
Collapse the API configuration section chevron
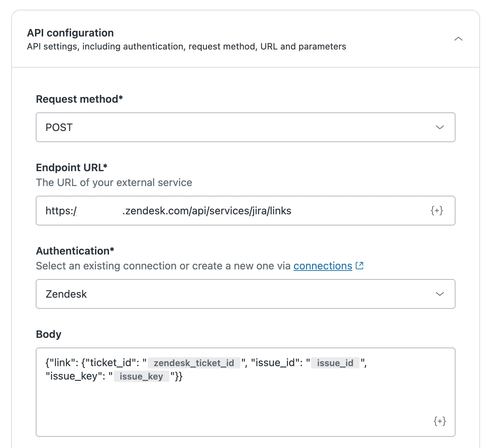tap(458, 39)
